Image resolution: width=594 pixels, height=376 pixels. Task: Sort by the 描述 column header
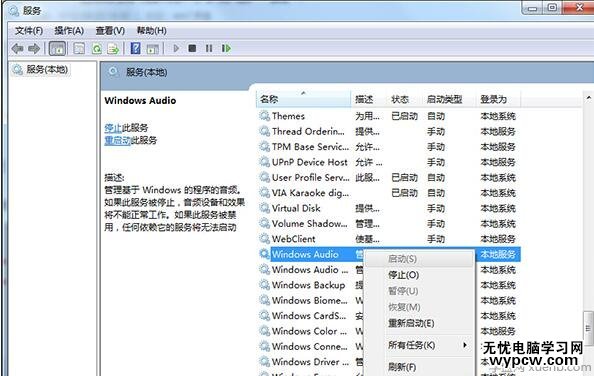(x=369, y=99)
